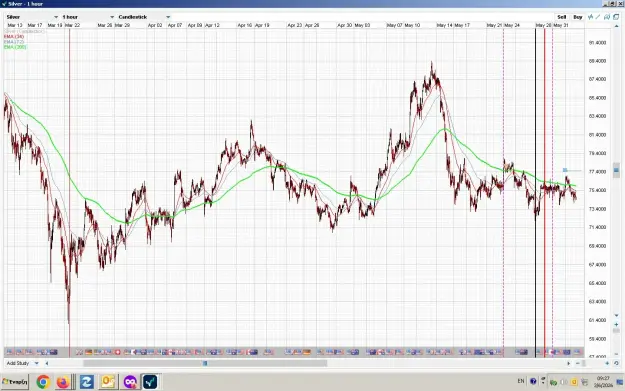This screenshot has width=625, height=391.
Task: Click the show desktop icon by the clock
Action: point(619,382)
